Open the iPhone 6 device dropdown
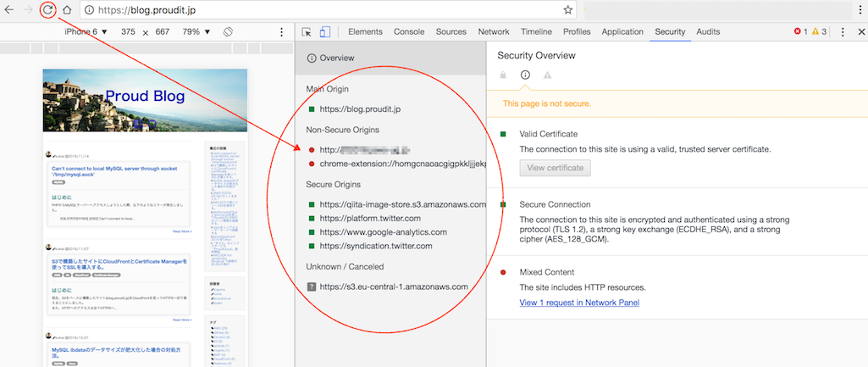This screenshot has width=868, height=367. pyautogui.click(x=86, y=32)
